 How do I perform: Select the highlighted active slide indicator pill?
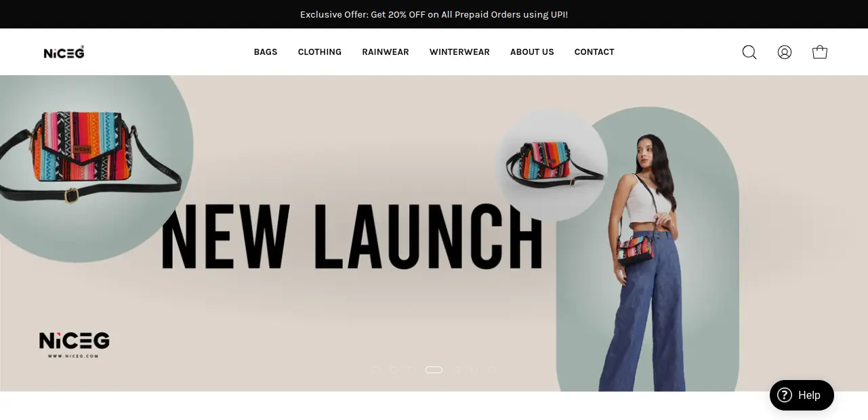(x=434, y=370)
